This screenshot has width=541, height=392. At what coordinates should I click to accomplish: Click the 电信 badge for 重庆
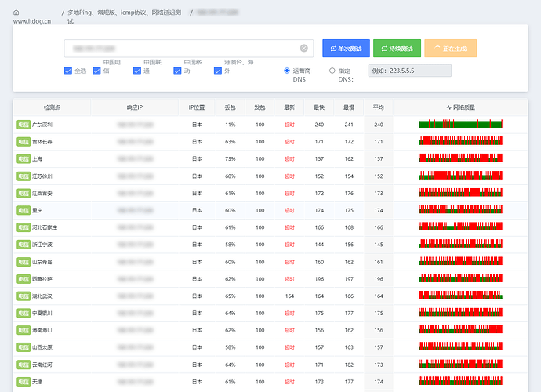click(x=24, y=210)
